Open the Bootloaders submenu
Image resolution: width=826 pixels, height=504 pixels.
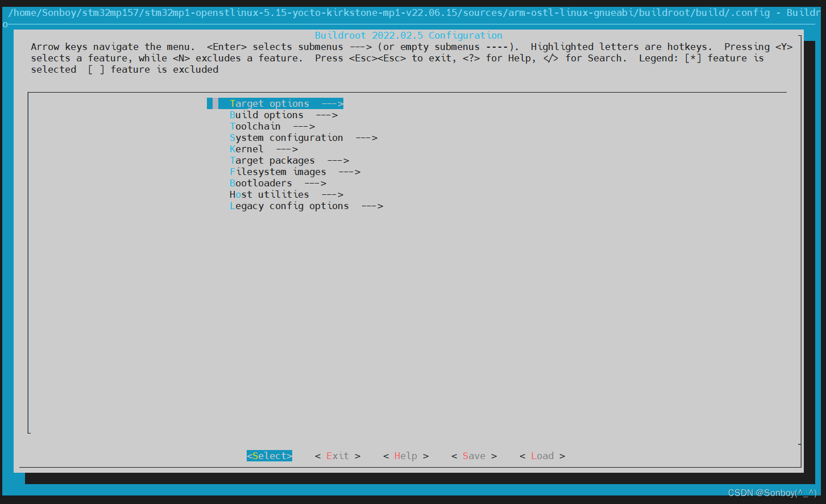(x=261, y=183)
